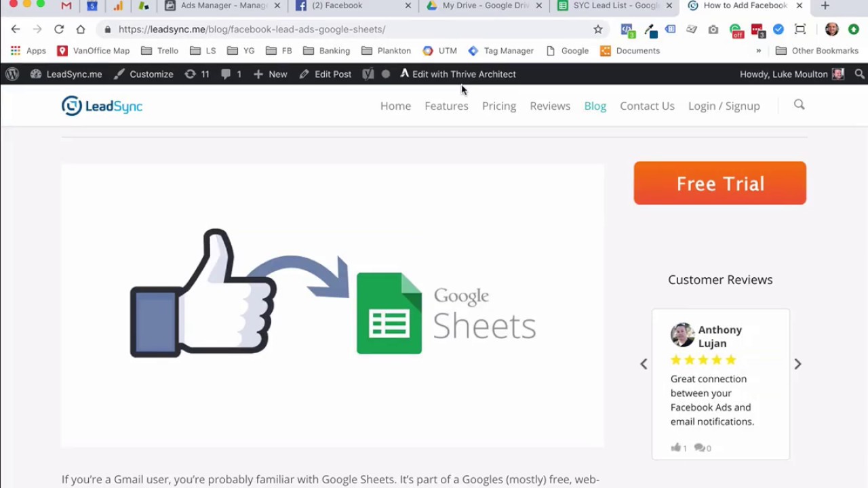Open a new browser tab

[825, 5]
